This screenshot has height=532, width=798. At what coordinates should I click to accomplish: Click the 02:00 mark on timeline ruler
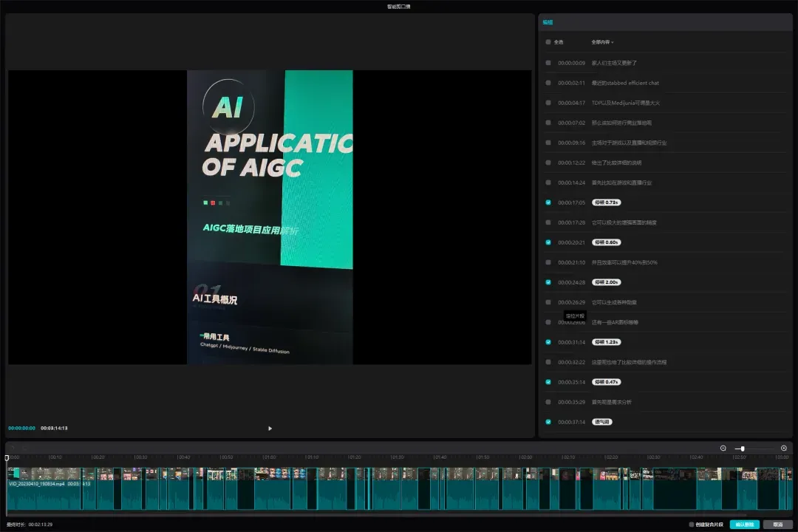[x=526, y=457]
